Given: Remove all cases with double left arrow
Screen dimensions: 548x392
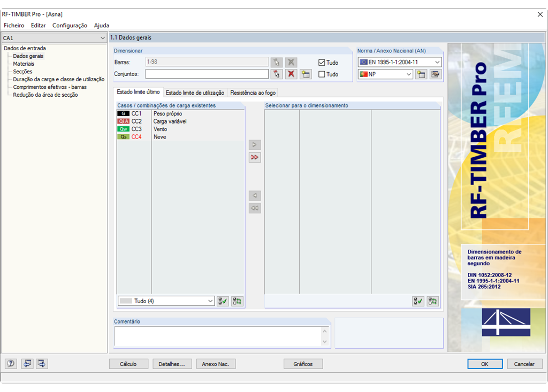Looking at the screenshot, I should (255, 208).
